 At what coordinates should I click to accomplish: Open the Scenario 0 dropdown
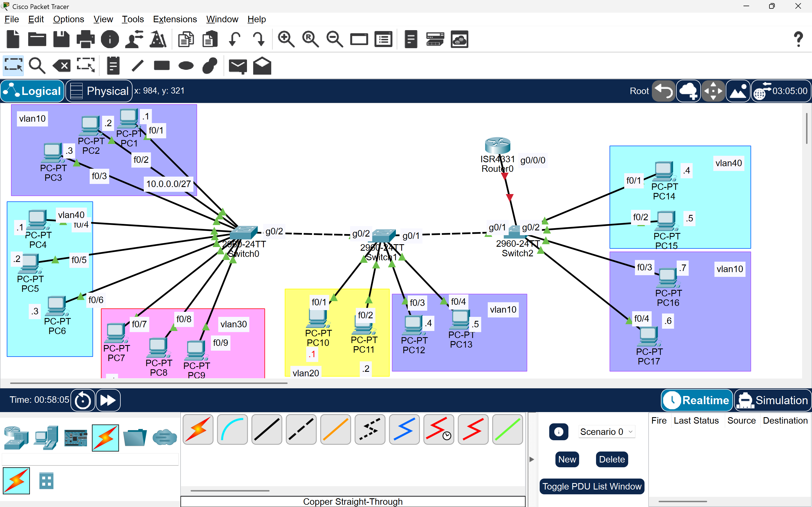click(x=606, y=432)
